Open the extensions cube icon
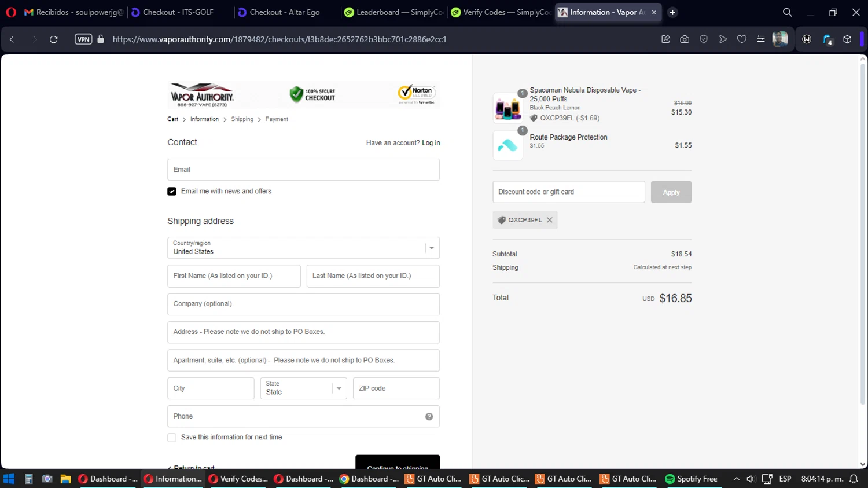Viewport: 868px width, 488px height. [847, 39]
